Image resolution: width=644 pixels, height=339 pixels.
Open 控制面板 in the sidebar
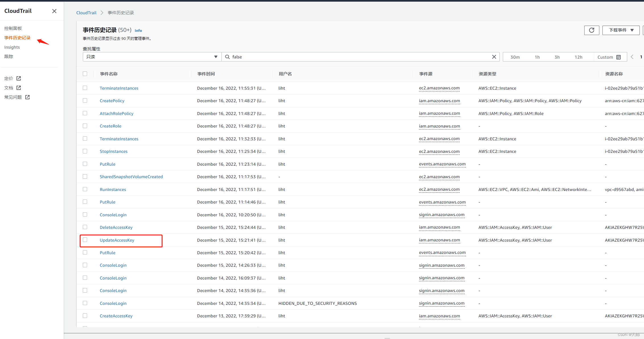(13, 28)
